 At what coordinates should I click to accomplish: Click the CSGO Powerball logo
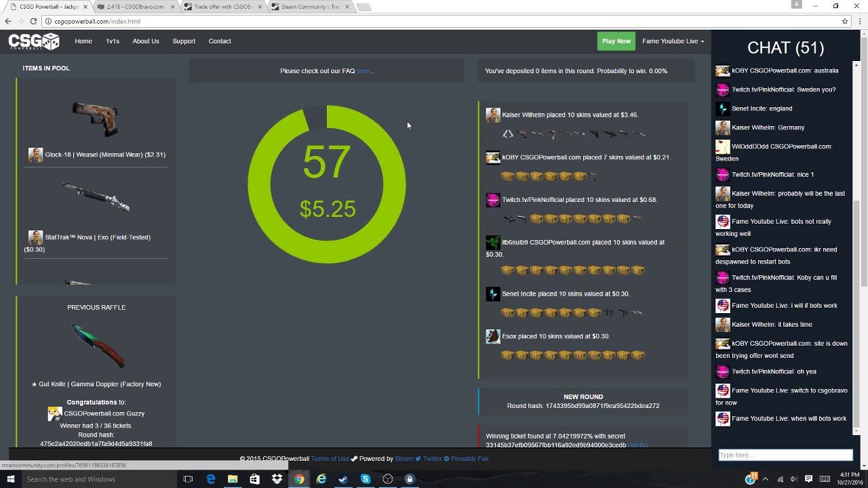34,41
